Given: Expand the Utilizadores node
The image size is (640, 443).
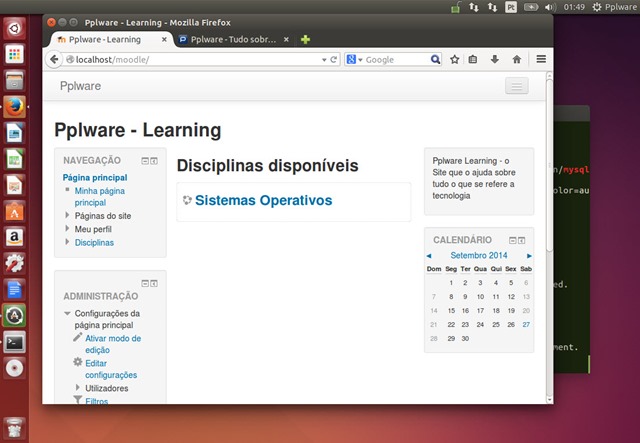Looking at the screenshot, I should click(x=78, y=387).
